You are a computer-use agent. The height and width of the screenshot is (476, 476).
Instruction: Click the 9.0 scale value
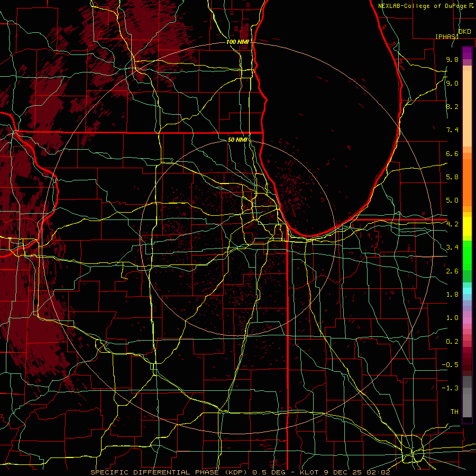click(452, 83)
